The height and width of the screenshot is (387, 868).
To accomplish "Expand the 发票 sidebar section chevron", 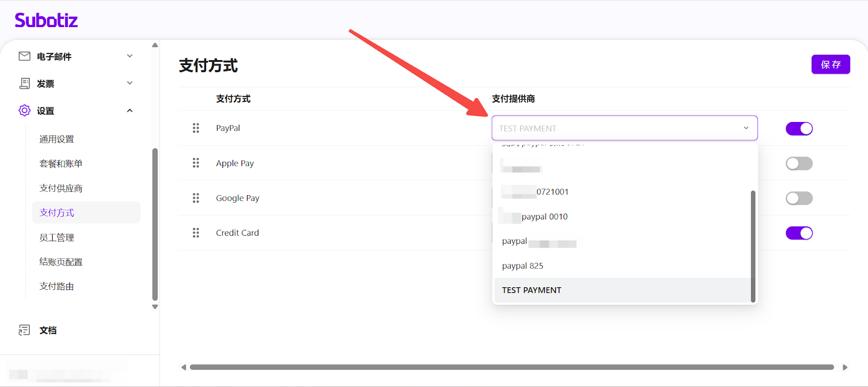I will [x=130, y=83].
